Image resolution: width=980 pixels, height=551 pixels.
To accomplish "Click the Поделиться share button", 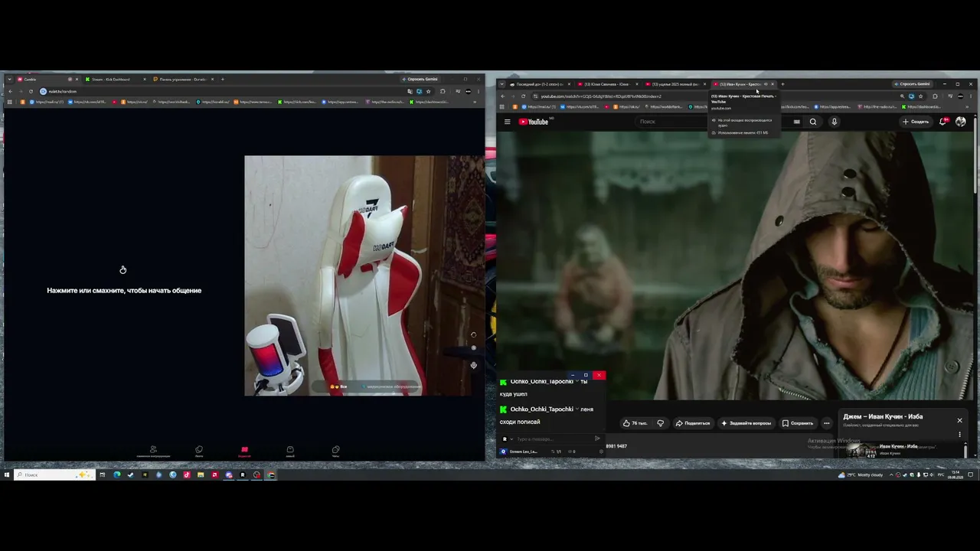I will tap(692, 423).
